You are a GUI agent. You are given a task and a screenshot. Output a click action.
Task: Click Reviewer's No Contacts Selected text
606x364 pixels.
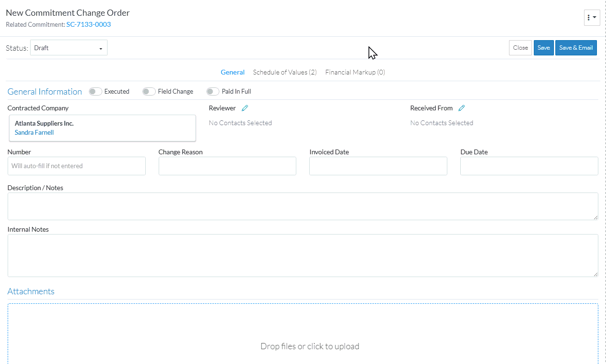tap(240, 123)
